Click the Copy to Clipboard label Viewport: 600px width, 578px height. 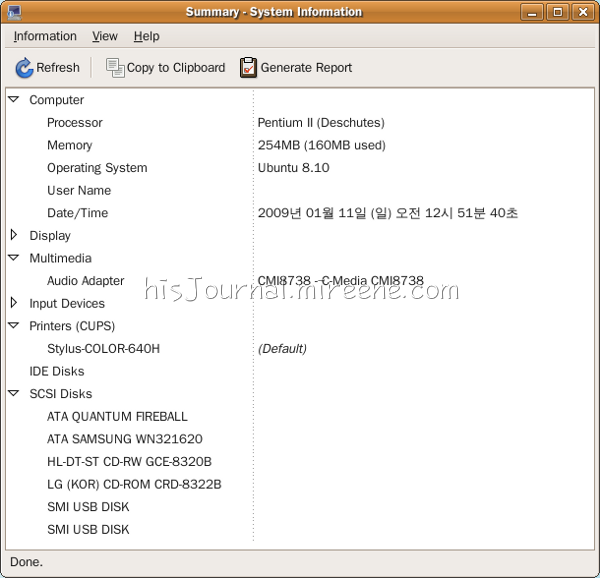pyautogui.click(x=176, y=68)
